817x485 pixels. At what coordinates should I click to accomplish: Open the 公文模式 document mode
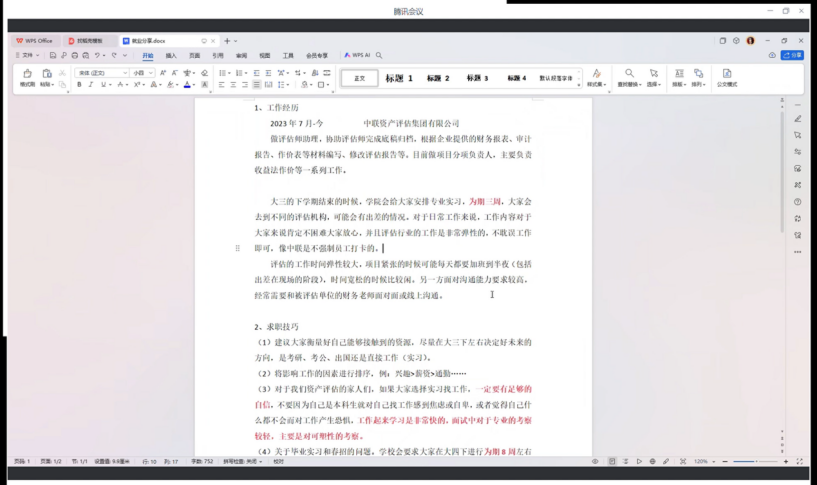point(727,74)
